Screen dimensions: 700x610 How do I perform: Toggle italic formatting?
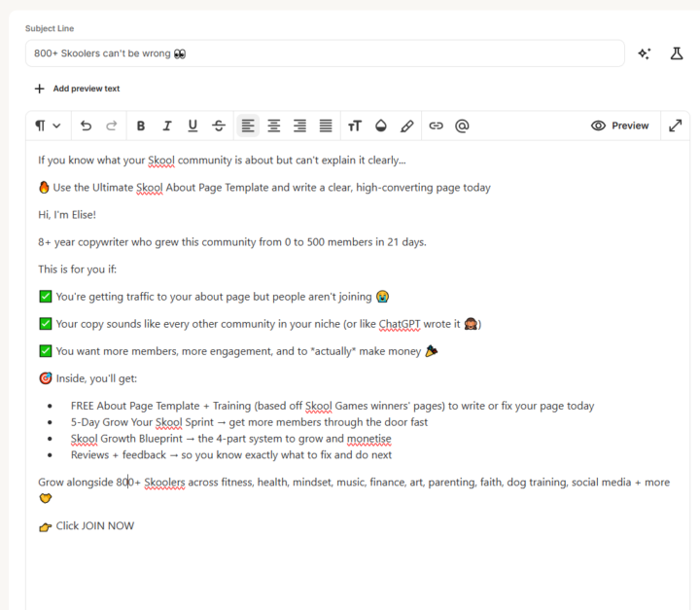[x=167, y=126]
